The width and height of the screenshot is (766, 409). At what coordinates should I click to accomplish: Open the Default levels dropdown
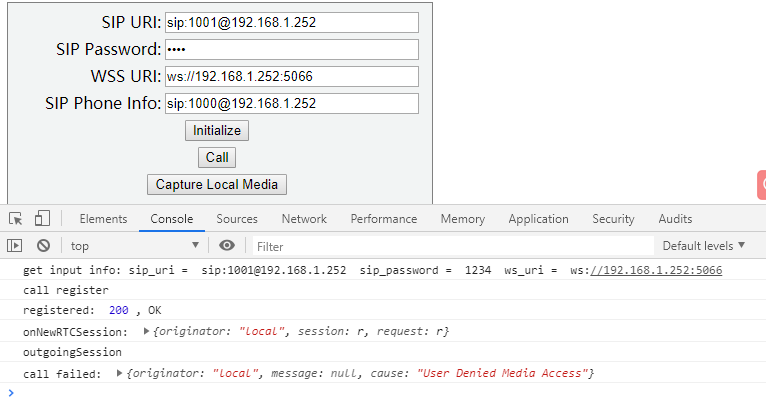point(704,246)
